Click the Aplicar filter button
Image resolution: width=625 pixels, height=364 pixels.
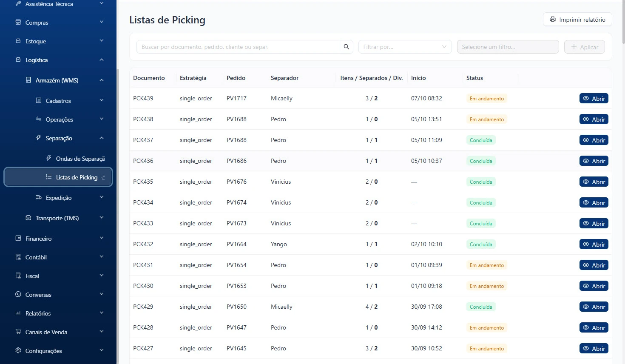(x=585, y=47)
